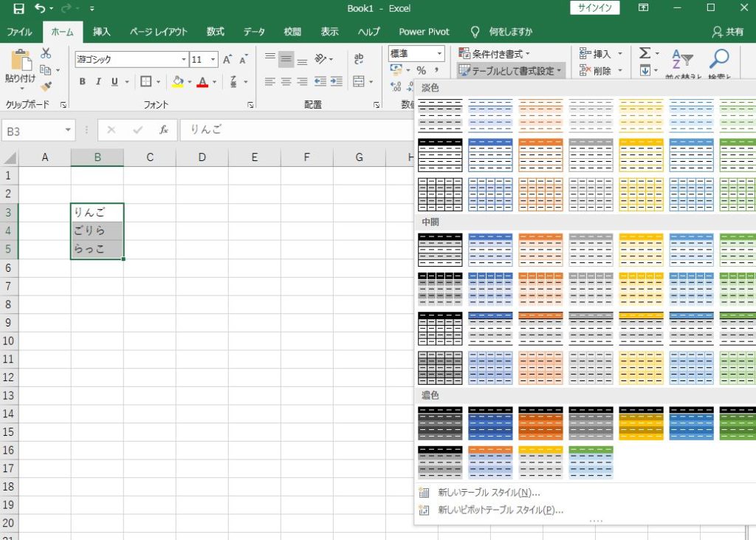Open the font name dropdown
This screenshot has width=756, height=540.
(185, 60)
